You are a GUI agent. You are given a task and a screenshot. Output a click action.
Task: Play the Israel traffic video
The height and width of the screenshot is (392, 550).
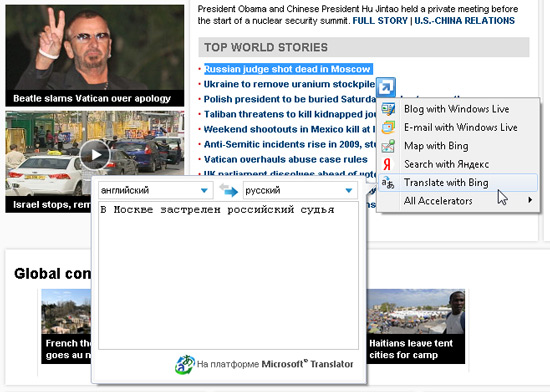(95, 155)
